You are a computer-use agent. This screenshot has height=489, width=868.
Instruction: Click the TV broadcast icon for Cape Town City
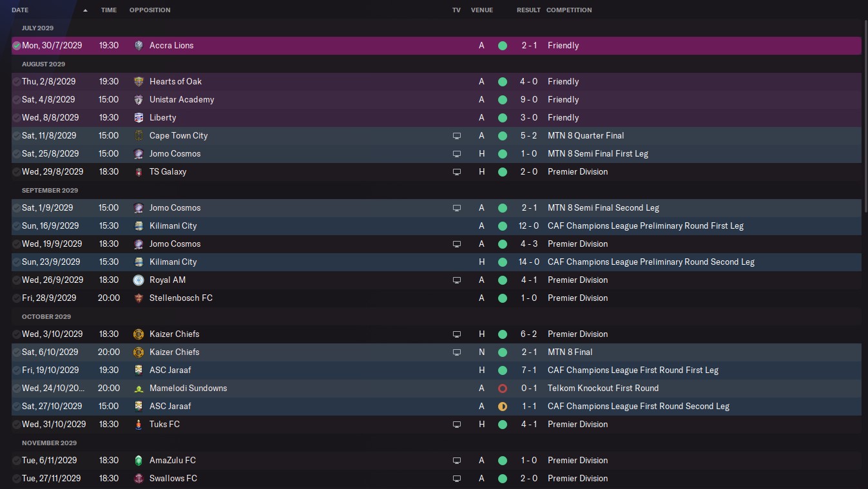click(x=457, y=135)
